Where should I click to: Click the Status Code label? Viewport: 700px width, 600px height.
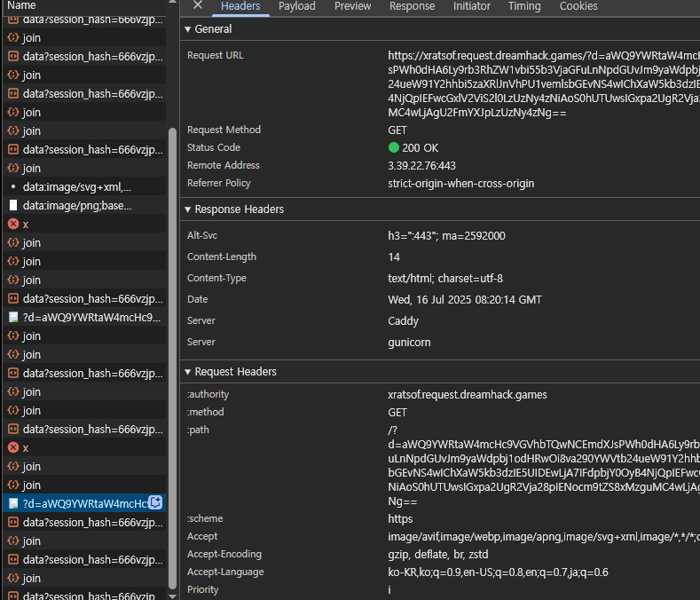(214, 148)
